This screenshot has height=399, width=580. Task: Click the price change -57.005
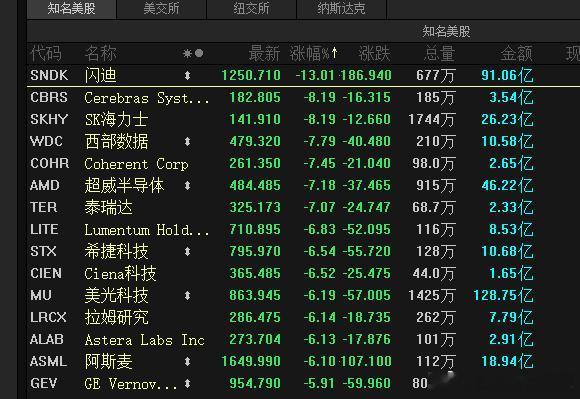point(367,295)
